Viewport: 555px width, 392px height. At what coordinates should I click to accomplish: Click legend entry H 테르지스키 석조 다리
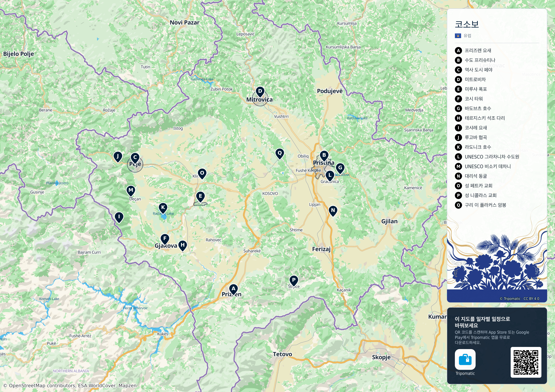(x=480, y=118)
